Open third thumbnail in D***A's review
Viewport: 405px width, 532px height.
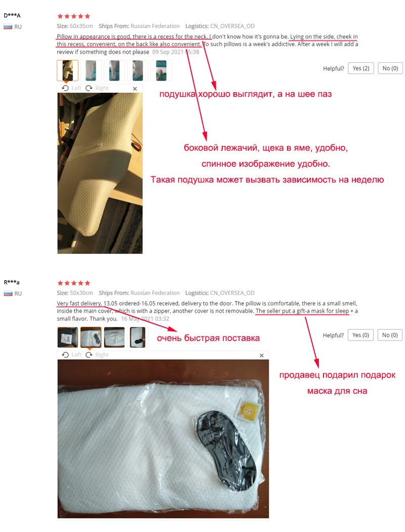coord(114,70)
